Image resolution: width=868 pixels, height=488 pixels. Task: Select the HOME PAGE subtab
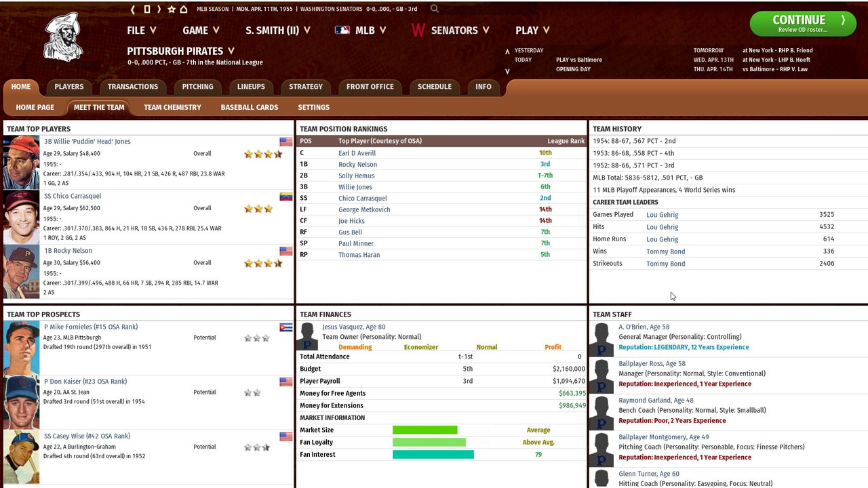point(35,107)
